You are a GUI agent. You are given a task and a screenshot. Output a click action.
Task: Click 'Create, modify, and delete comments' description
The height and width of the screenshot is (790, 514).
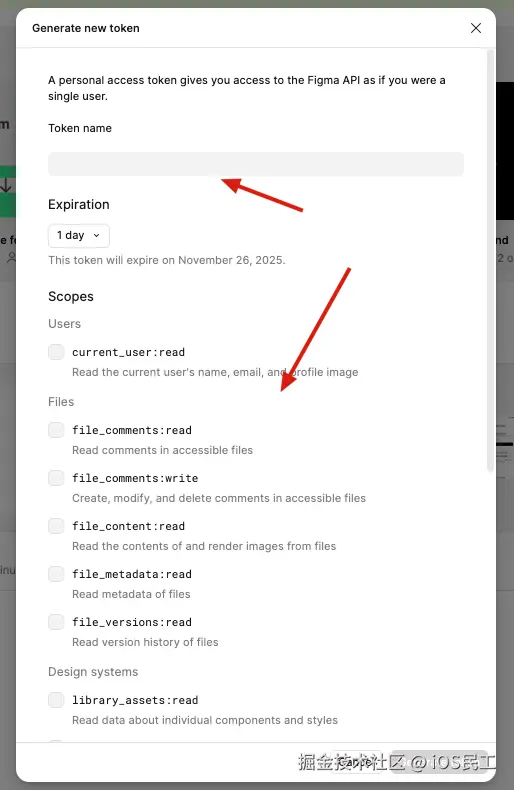coord(219,498)
